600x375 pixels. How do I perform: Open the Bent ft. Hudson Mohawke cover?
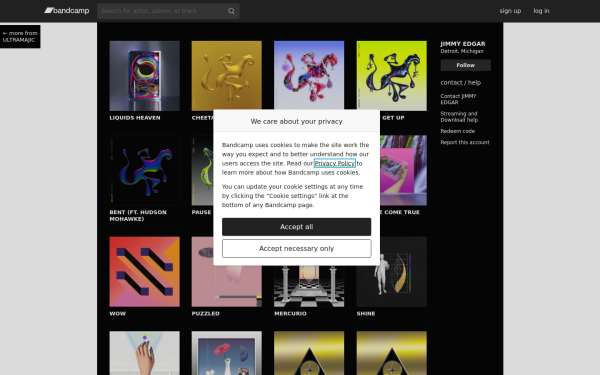pyautogui.click(x=144, y=170)
